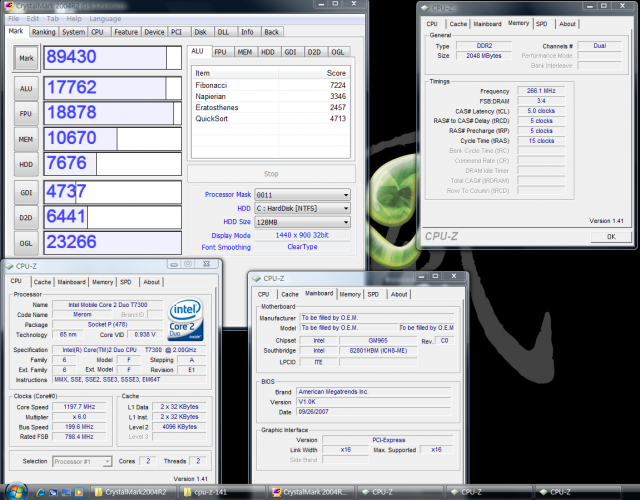Click OK in CPU-Z Memory window
640x500 pixels.
tap(611, 237)
